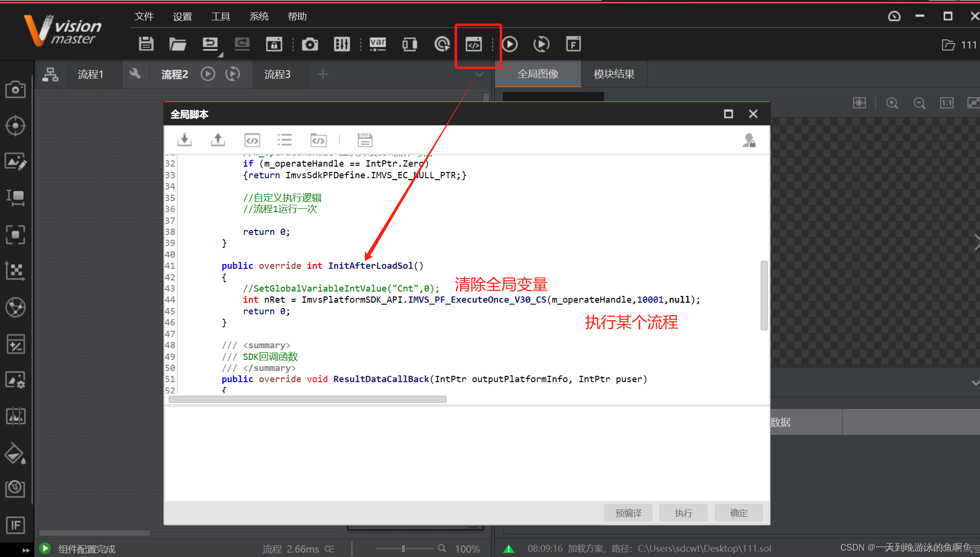Switch to the 模块结果 tab
Image resolution: width=980 pixels, height=557 pixels.
click(614, 74)
